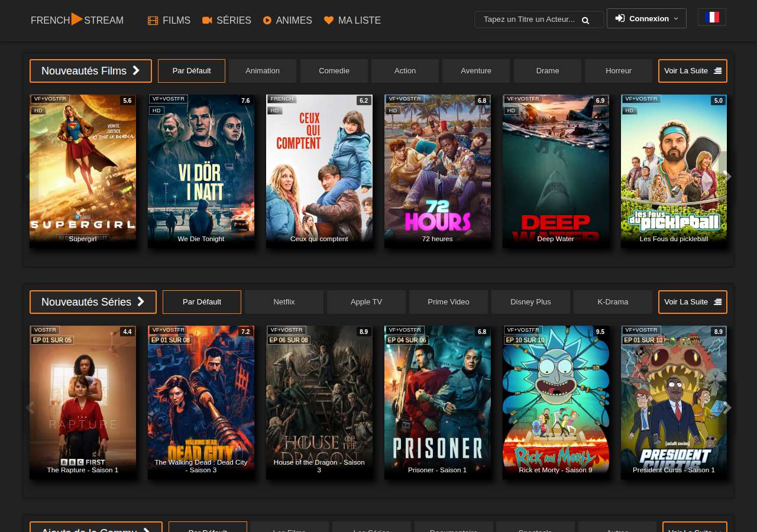The image size is (757, 532).
Task: Open the We Die Tonight poster
Action: click(201, 171)
